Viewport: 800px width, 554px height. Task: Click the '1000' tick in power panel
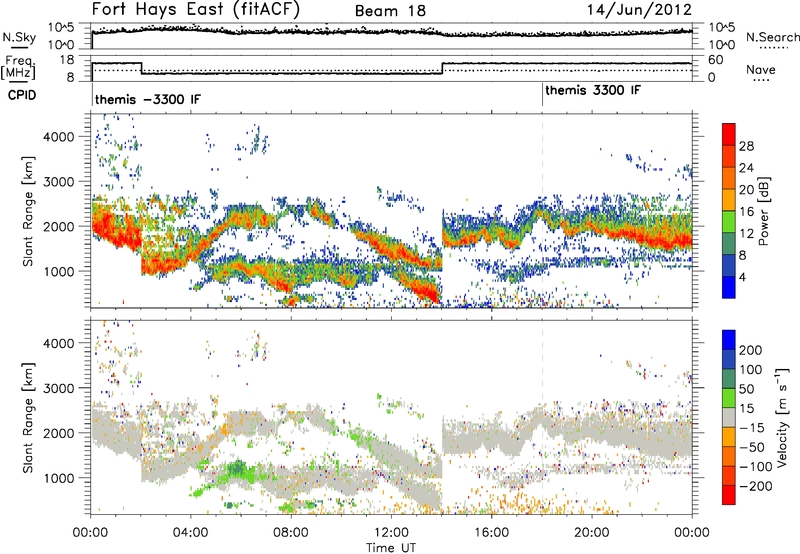(x=59, y=271)
